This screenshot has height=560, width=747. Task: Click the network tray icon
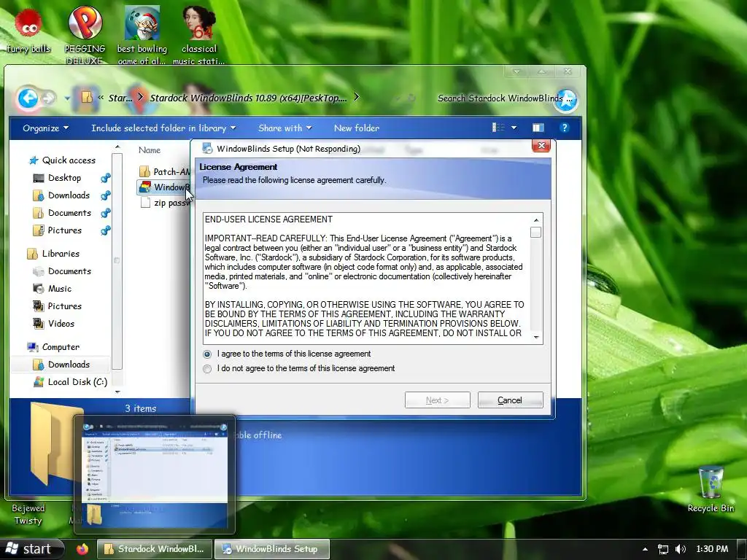pos(662,549)
